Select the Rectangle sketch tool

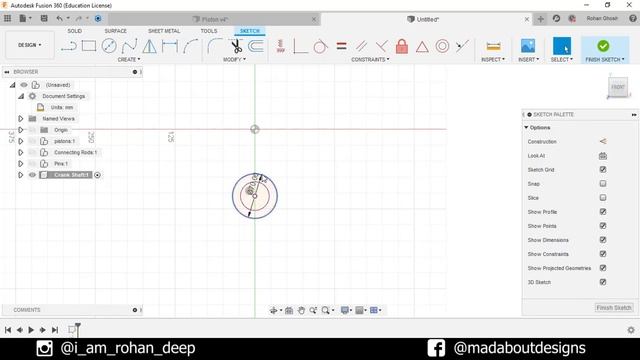coord(89,46)
